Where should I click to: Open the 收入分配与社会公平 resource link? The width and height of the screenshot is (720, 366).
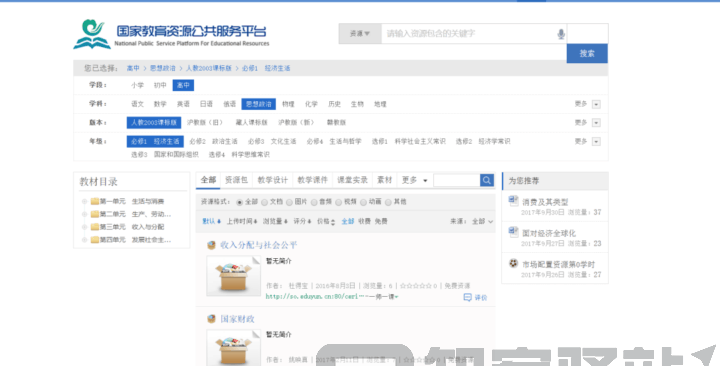pos(259,245)
